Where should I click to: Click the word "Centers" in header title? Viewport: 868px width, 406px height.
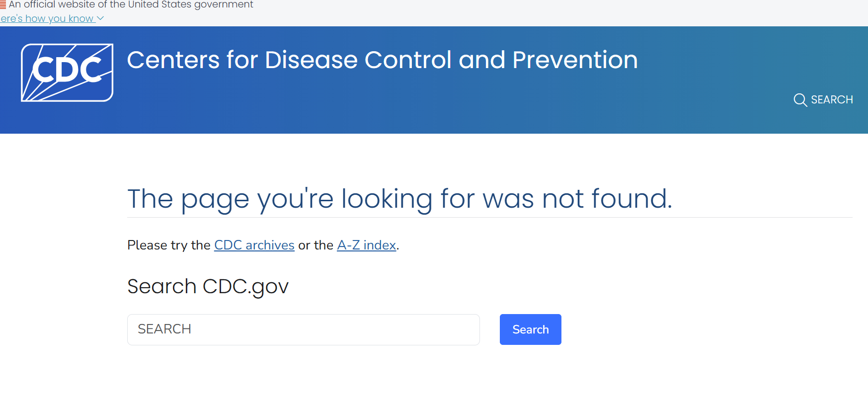pyautogui.click(x=173, y=60)
